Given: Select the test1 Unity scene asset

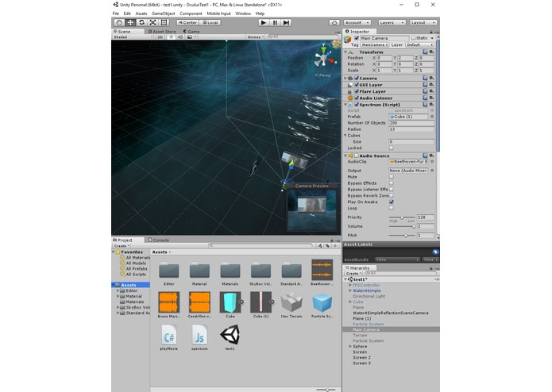Looking at the screenshot, I should coord(230,335).
